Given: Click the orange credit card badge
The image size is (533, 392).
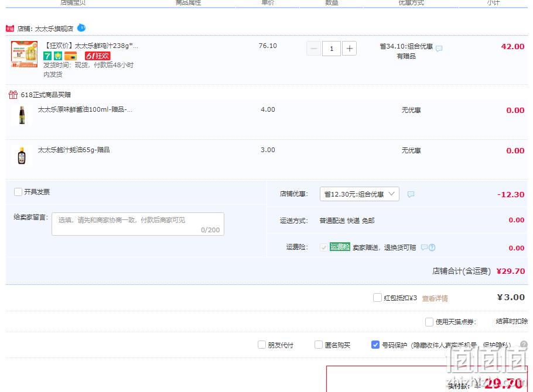Looking at the screenshot, I should point(71,56).
